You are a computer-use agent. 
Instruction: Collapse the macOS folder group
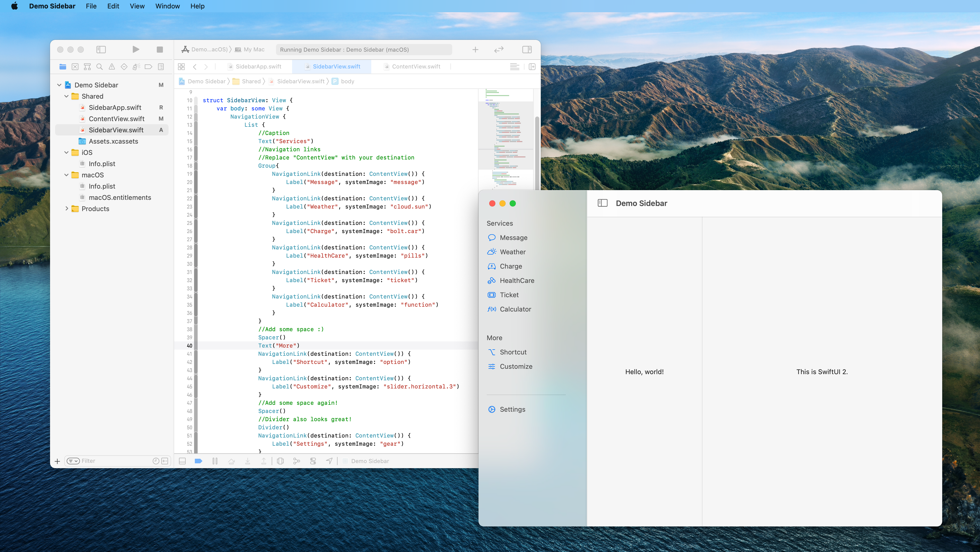click(67, 175)
